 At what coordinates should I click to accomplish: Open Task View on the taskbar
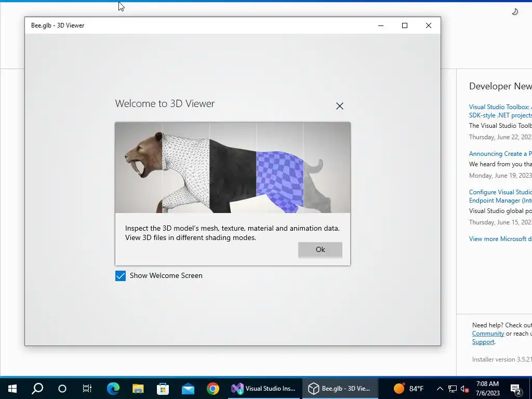87,389
